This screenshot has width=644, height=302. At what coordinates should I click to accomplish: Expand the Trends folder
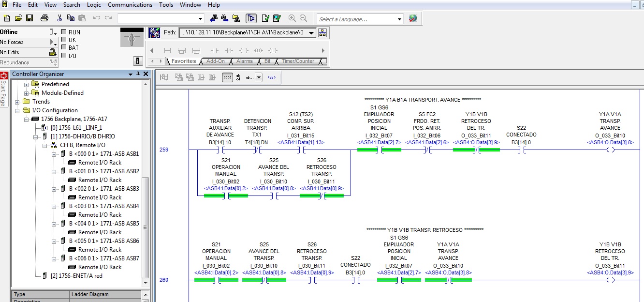(18, 102)
